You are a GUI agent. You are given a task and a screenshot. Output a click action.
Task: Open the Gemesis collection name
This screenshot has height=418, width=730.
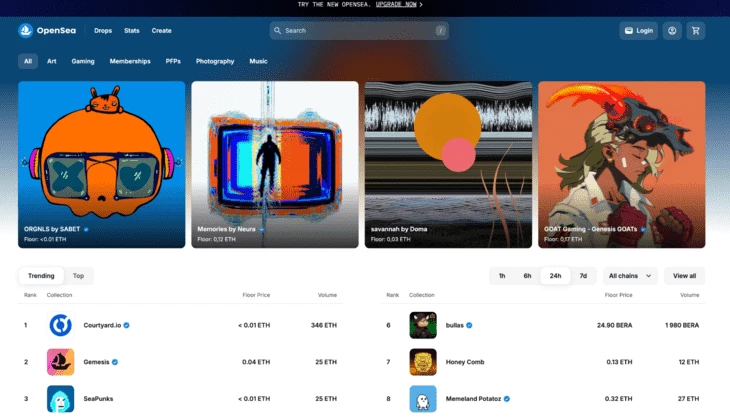click(96, 362)
